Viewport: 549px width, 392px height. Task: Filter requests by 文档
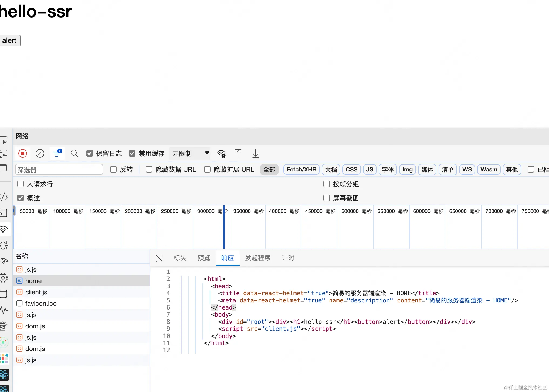tap(331, 170)
